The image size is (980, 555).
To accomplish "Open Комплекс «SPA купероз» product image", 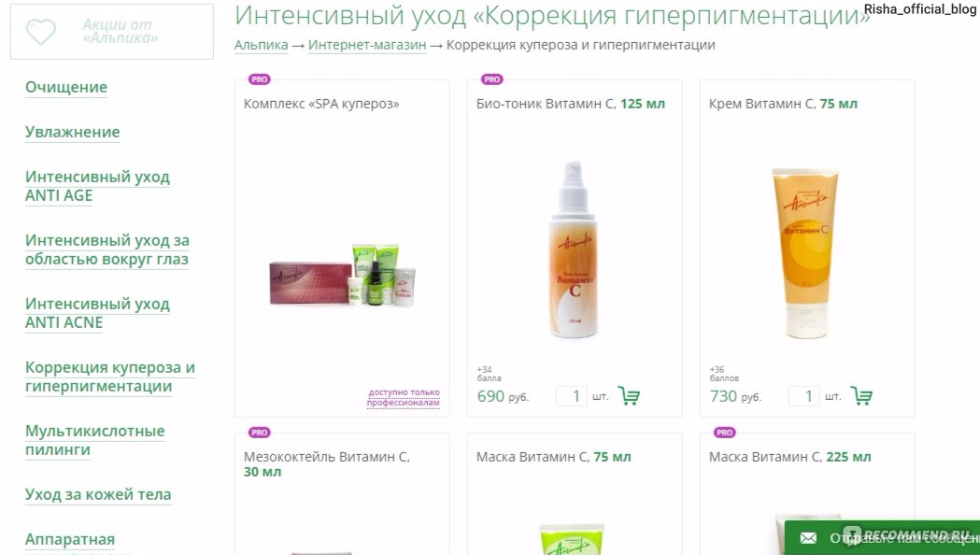I will coord(343,275).
